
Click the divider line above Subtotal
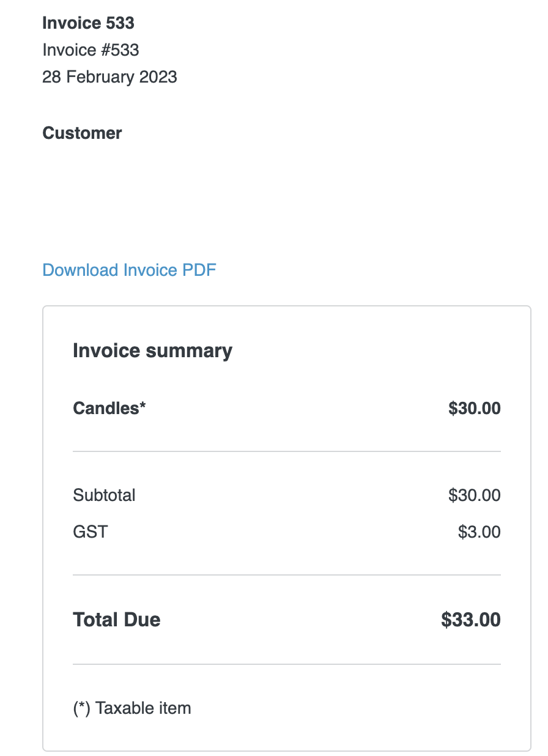(x=286, y=451)
